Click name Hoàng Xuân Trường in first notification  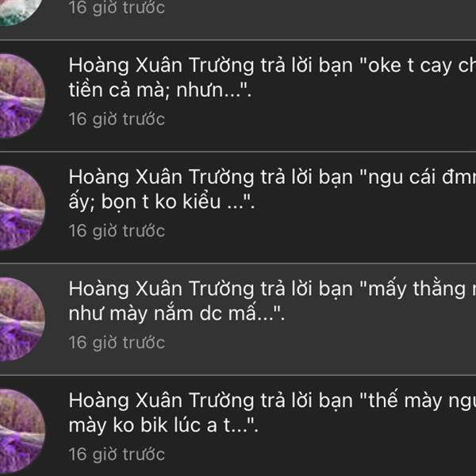pyautogui.click(x=161, y=66)
